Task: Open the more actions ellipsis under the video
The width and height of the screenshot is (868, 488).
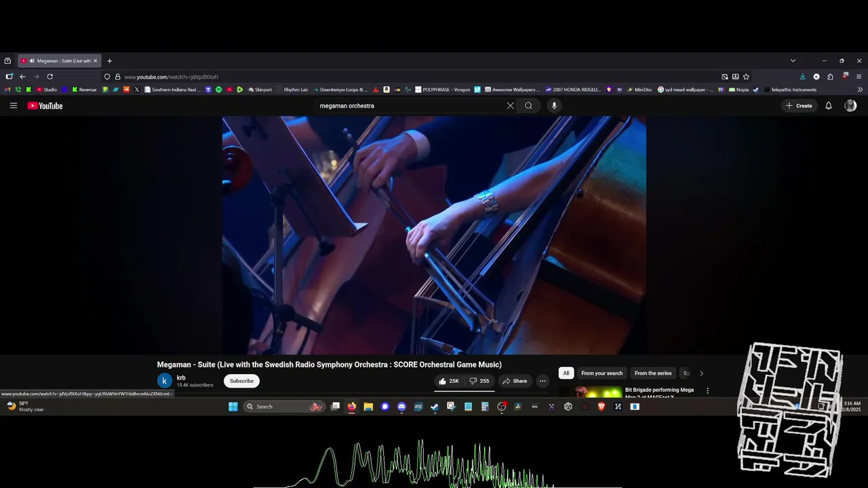Action: [542, 381]
